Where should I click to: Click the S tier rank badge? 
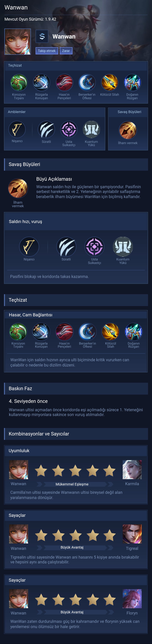click(x=42, y=37)
